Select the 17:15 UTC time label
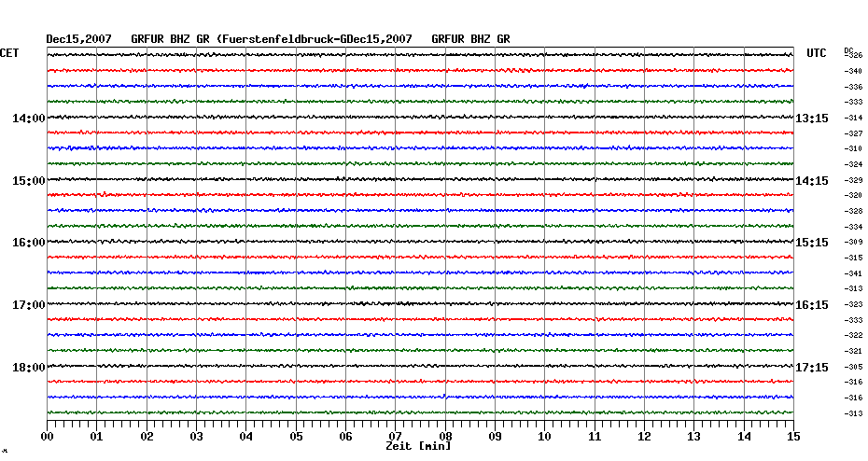Viewport: 868px width, 461px height. pos(812,368)
